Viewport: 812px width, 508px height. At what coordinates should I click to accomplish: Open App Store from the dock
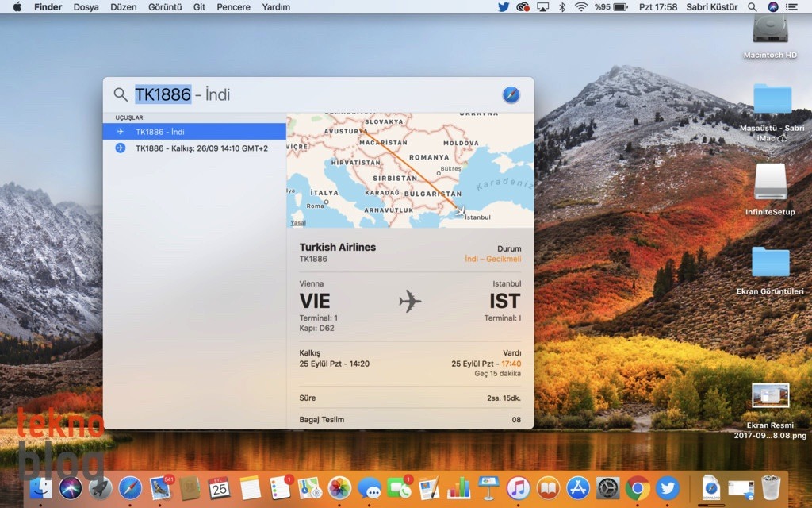pyautogui.click(x=578, y=488)
